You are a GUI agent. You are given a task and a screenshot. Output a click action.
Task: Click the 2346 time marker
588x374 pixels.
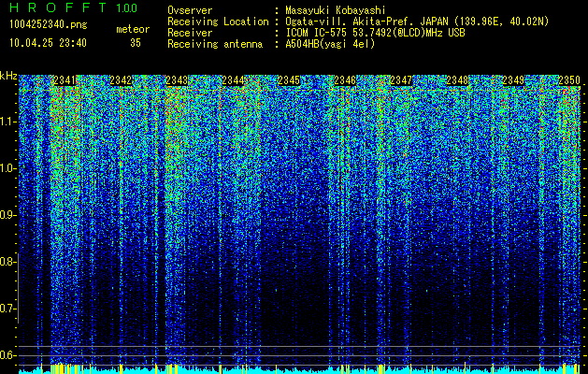point(345,80)
